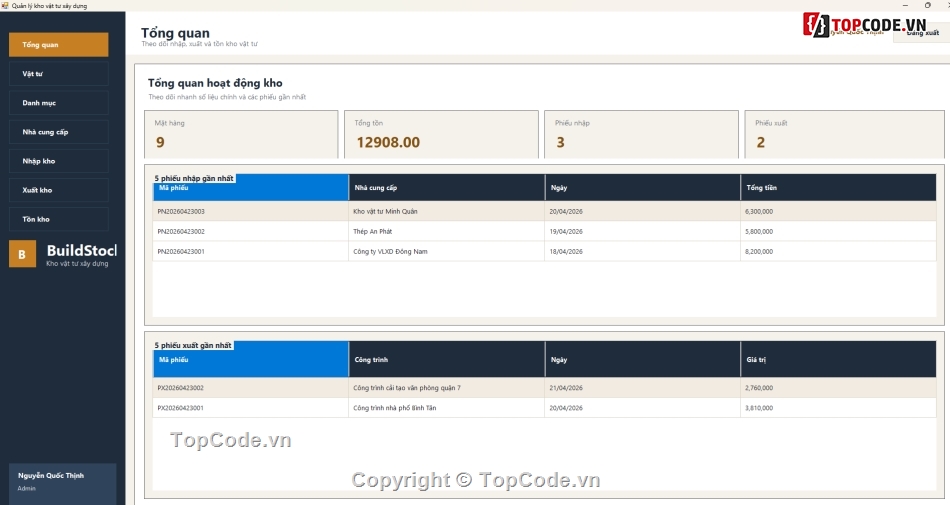Sort by Ngày in the phiếu xuất table
This screenshot has width=950, height=505.
pyautogui.click(x=642, y=360)
